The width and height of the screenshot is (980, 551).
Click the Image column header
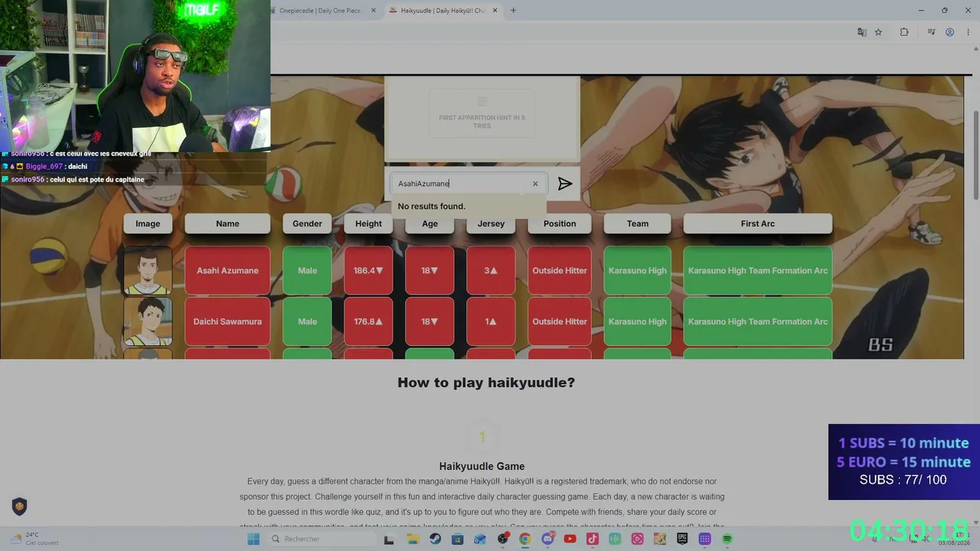point(148,223)
